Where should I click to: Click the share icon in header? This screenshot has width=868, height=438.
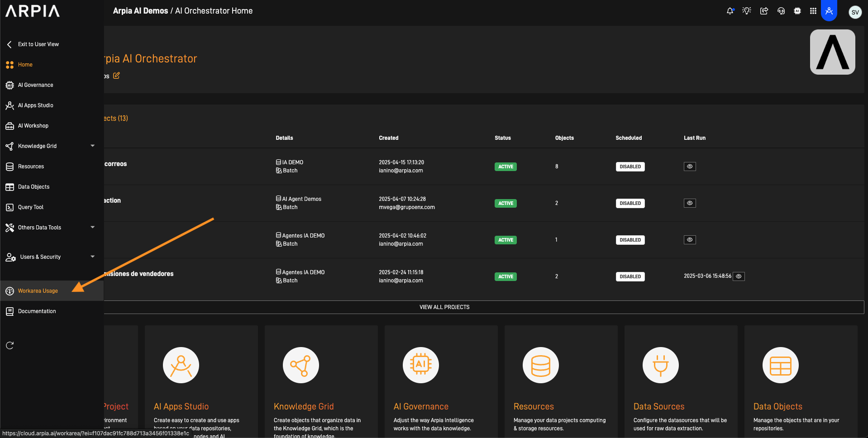[x=764, y=11]
